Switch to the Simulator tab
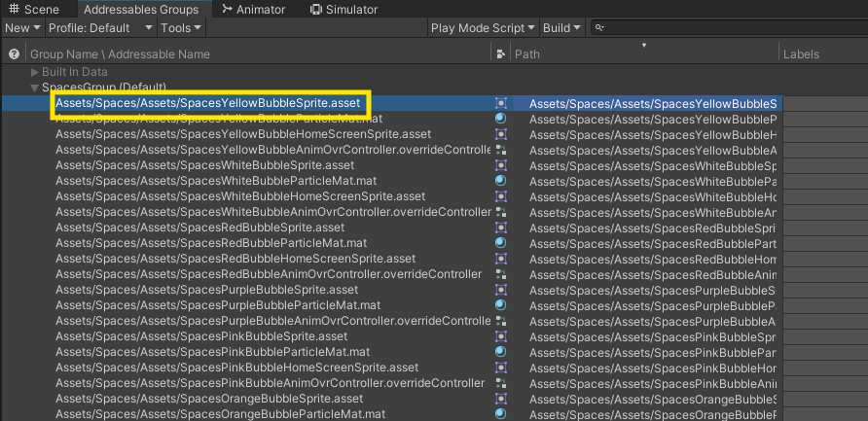Screen dimensions: 868x421 point(344,9)
